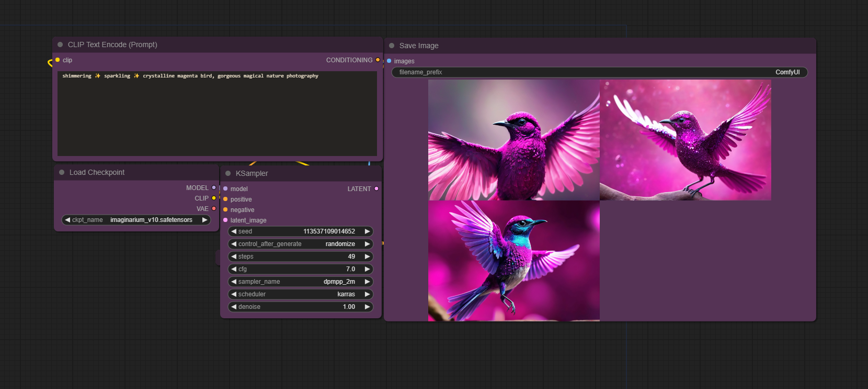Click the clip input socket on CLIP Text Encode
The width and height of the screenshot is (868, 389).
[x=58, y=60]
